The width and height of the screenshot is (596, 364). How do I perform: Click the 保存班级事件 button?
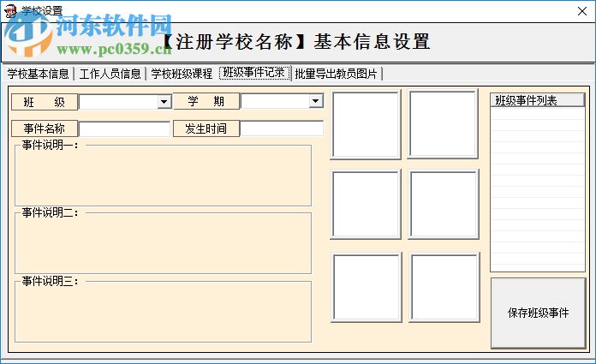click(539, 313)
